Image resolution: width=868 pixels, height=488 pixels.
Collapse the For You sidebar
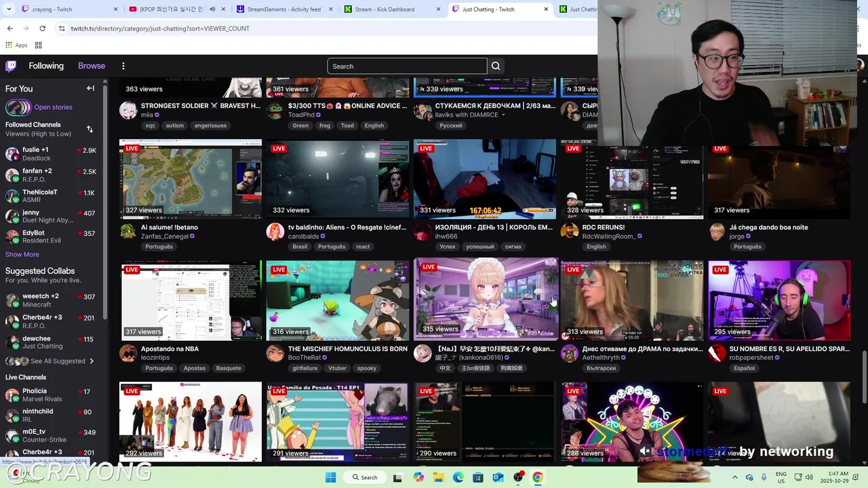click(x=90, y=88)
